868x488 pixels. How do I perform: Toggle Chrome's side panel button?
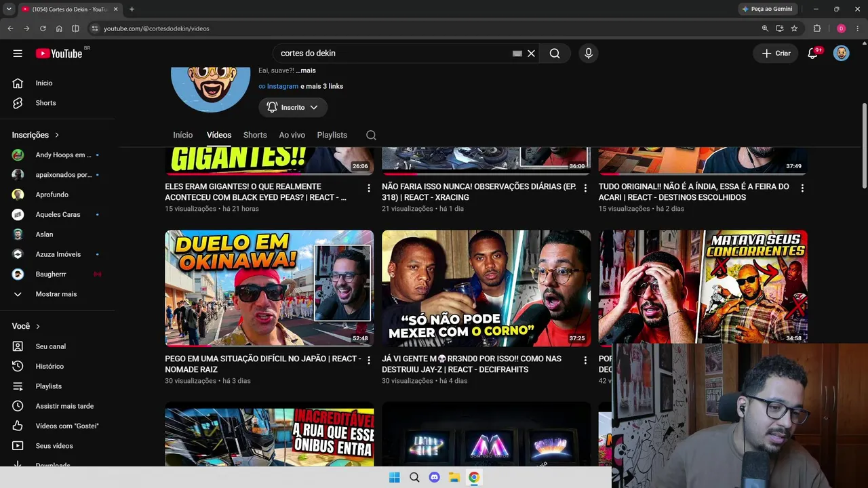tap(75, 28)
